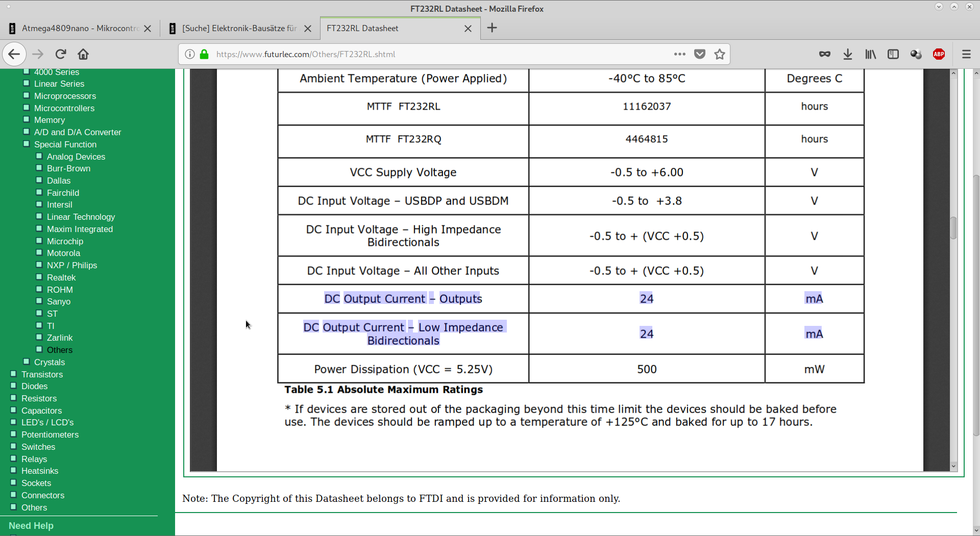The width and height of the screenshot is (980, 536).
Task: Open the Connectors category
Action: pos(43,495)
